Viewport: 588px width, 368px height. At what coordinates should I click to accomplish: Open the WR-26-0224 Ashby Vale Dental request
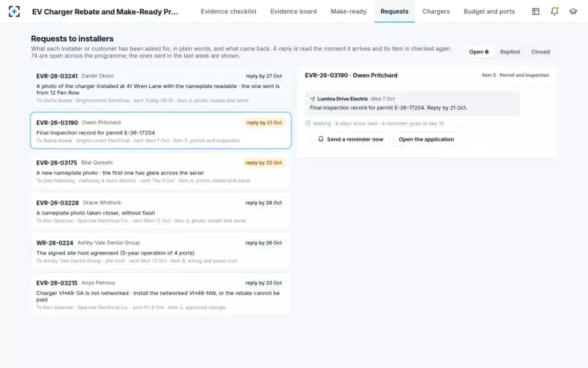(161, 251)
